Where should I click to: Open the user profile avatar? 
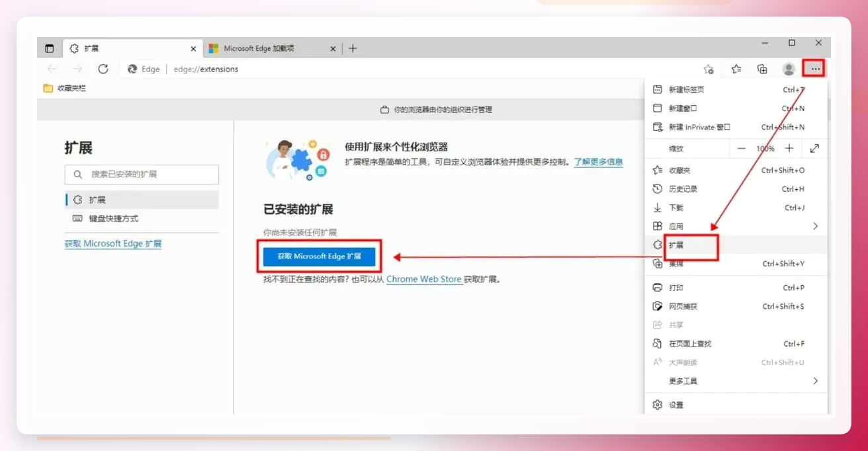tap(789, 69)
